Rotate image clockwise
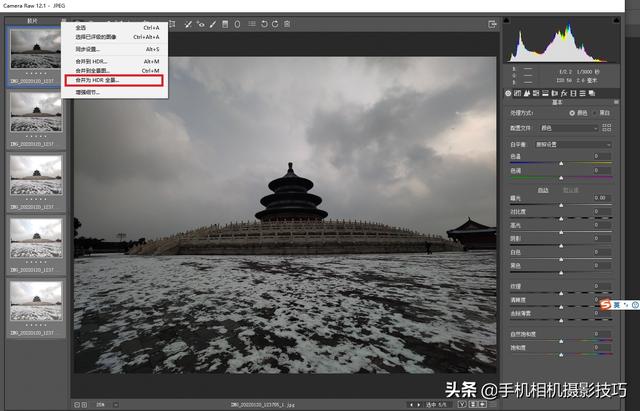640x411 pixels. click(x=275, y=22)
